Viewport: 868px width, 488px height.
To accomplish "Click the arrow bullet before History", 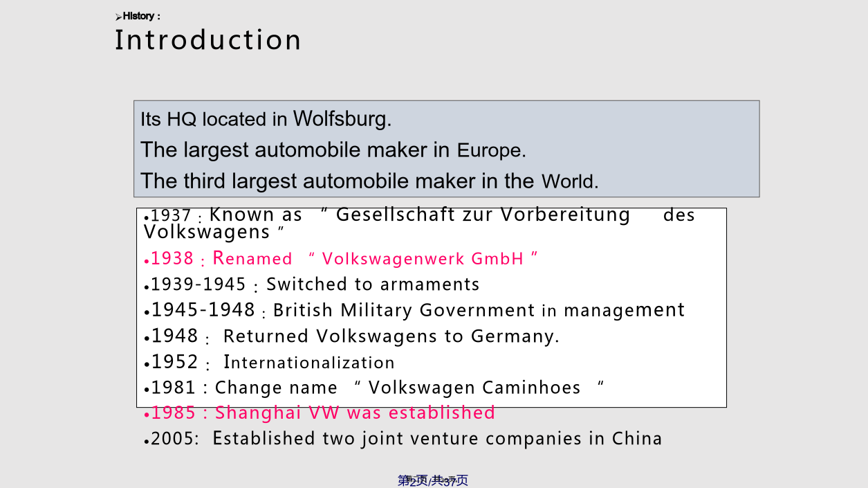I will [x=118, y=17].
